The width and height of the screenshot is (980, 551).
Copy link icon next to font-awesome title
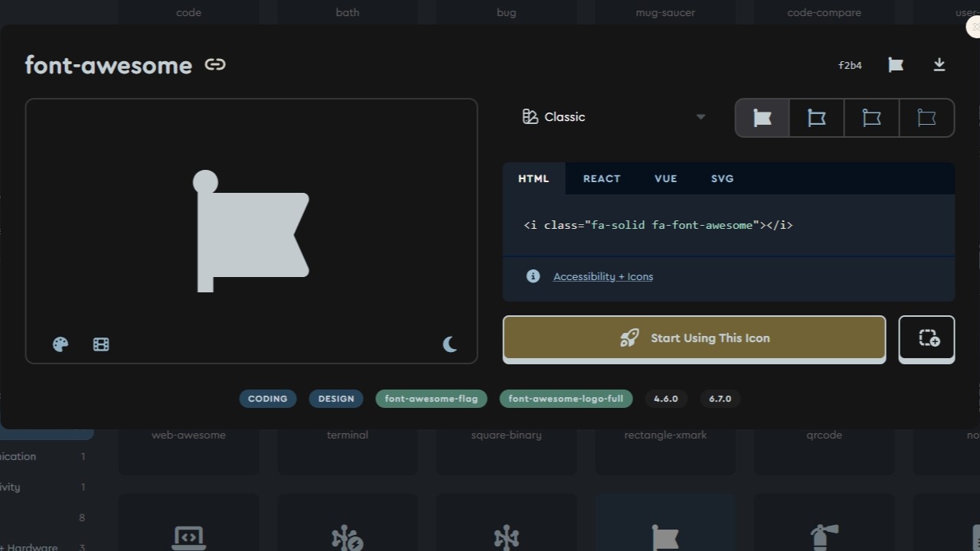pos(215,64)
